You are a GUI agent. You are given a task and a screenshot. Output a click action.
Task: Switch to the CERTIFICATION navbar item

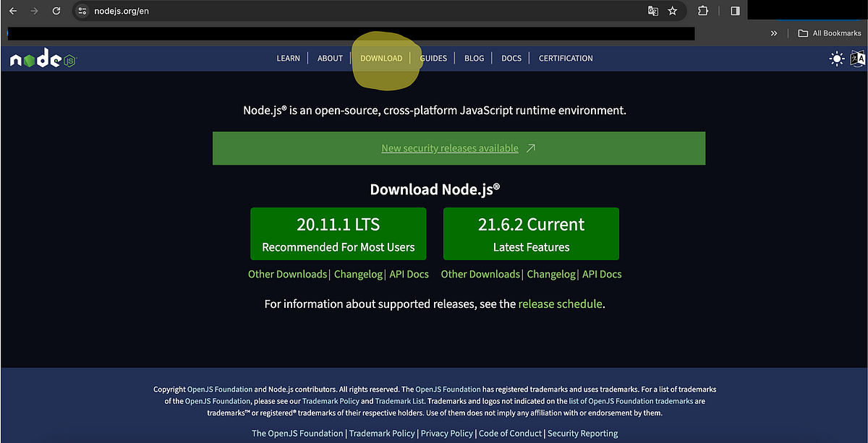pyautogui.click(x=565, y=58)
